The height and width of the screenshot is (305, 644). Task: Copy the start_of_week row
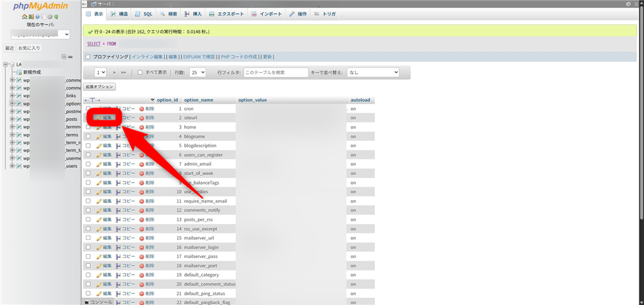point(126,173)
